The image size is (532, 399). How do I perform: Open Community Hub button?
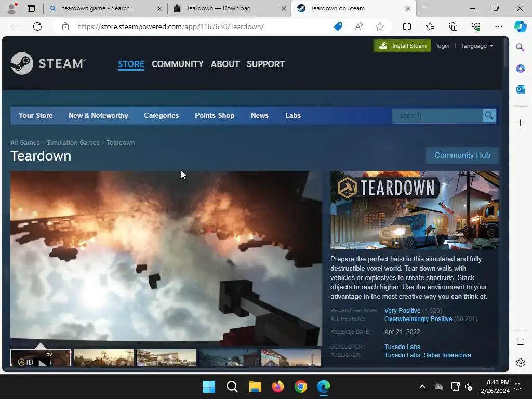click(x=462, y=155)
